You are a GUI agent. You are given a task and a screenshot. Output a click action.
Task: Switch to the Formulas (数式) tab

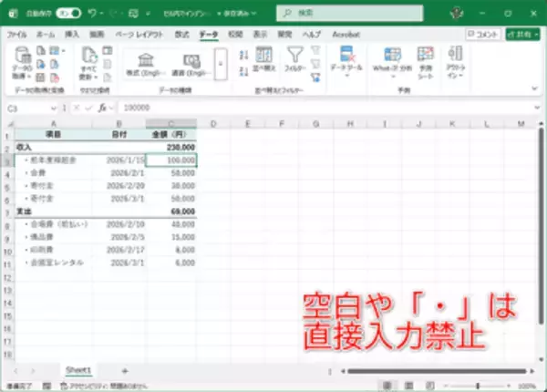(x=181, y=35)
